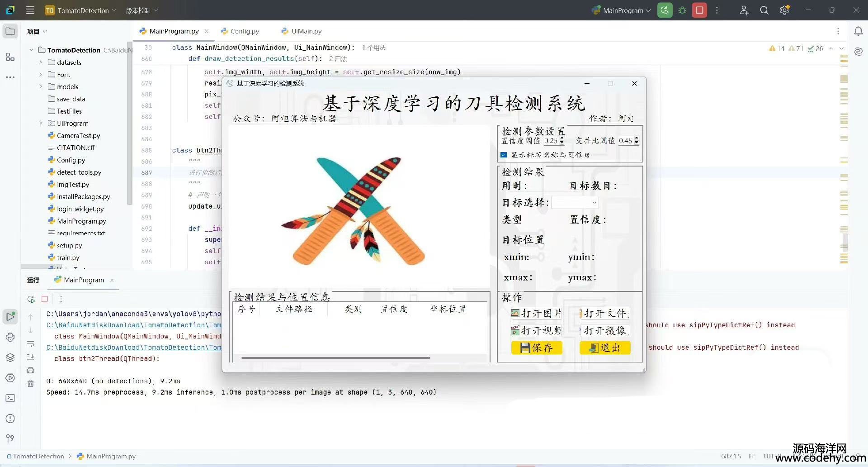Open the 目标选择 target dropdown

pyautogui.click(x=575, y=203)
